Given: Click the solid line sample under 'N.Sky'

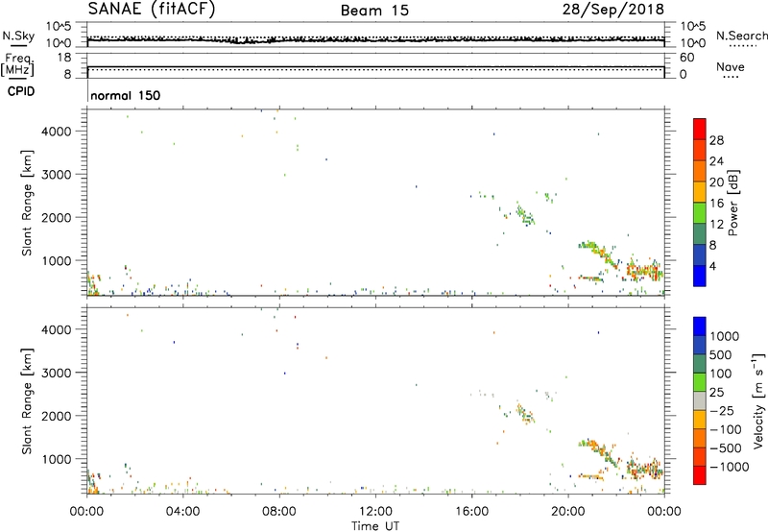Looking at the screenshot, I should (x=18, y=45).
